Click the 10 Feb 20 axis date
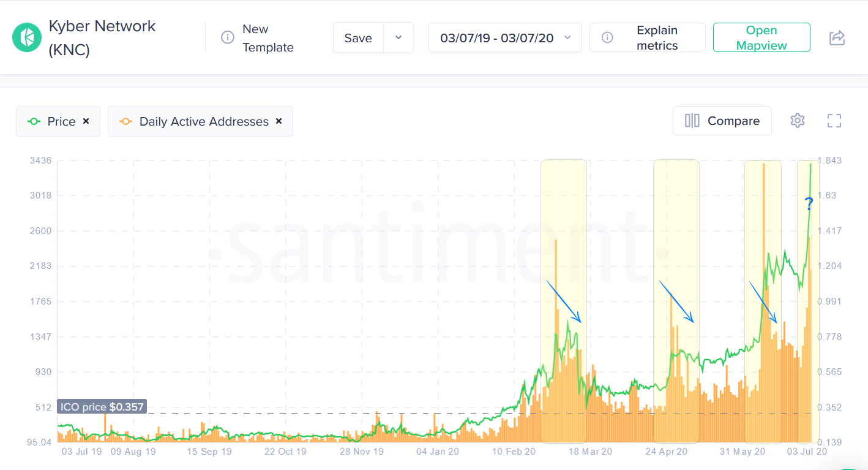868x470 pixels. (514, 452)
